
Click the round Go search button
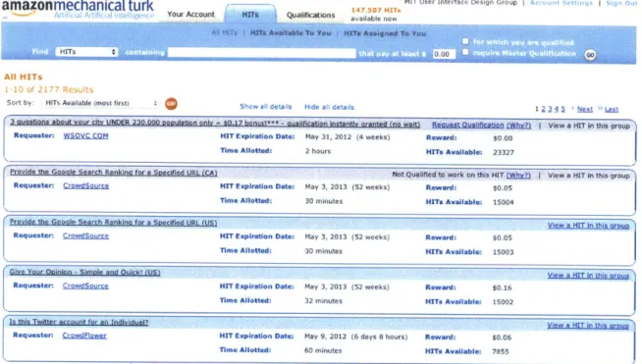590,55
